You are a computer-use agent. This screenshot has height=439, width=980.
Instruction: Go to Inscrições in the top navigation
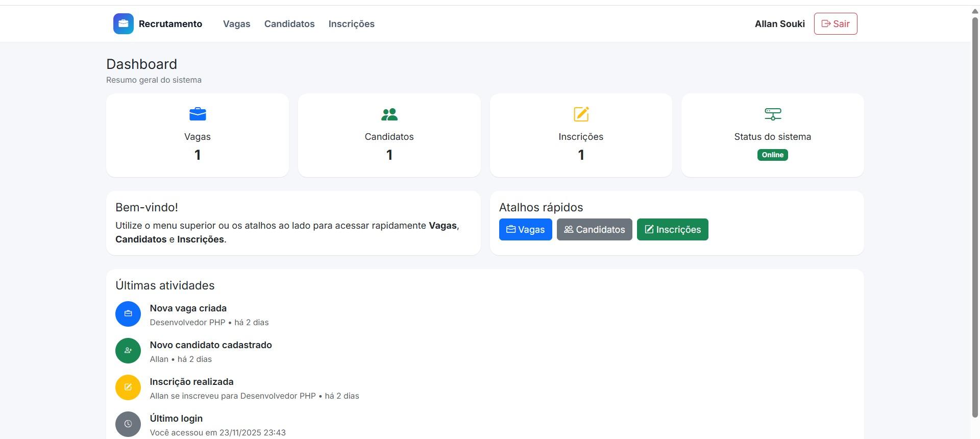[x=351, y=24]
